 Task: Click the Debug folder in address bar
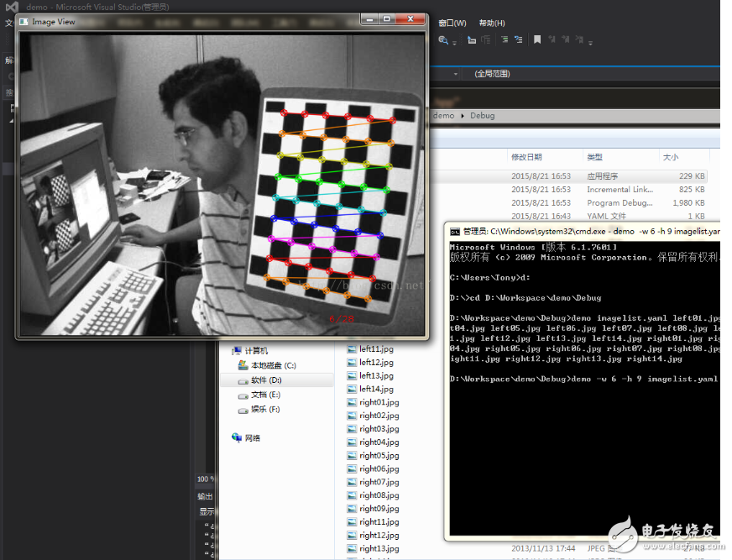[x=483, y=116]
